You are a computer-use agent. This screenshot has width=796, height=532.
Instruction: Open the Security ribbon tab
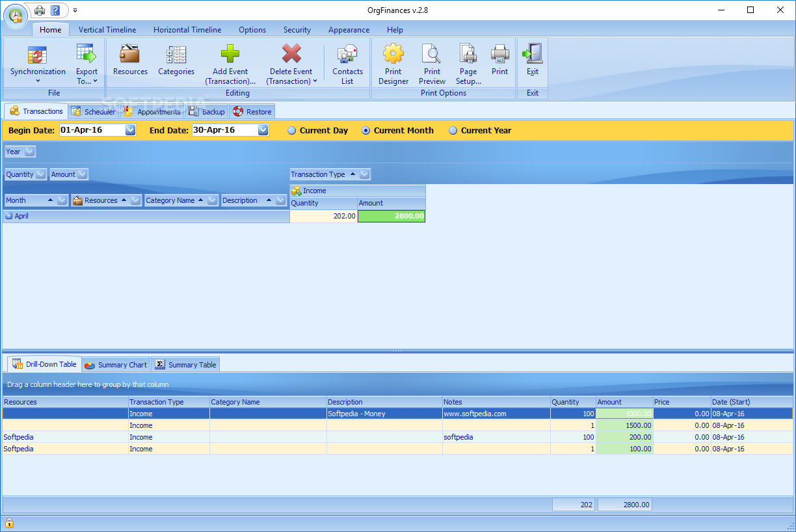point(297,30)
